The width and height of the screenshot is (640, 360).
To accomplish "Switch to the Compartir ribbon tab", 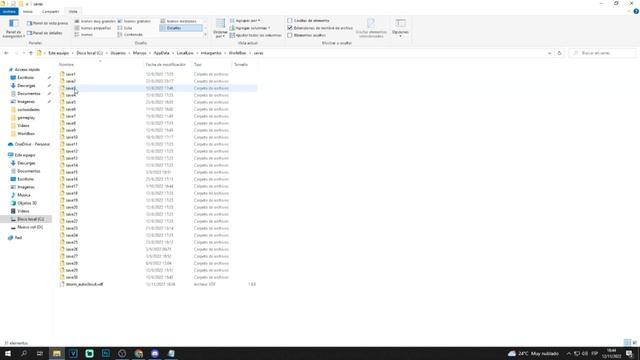I will pyautogui.click(x=50, y=11).
